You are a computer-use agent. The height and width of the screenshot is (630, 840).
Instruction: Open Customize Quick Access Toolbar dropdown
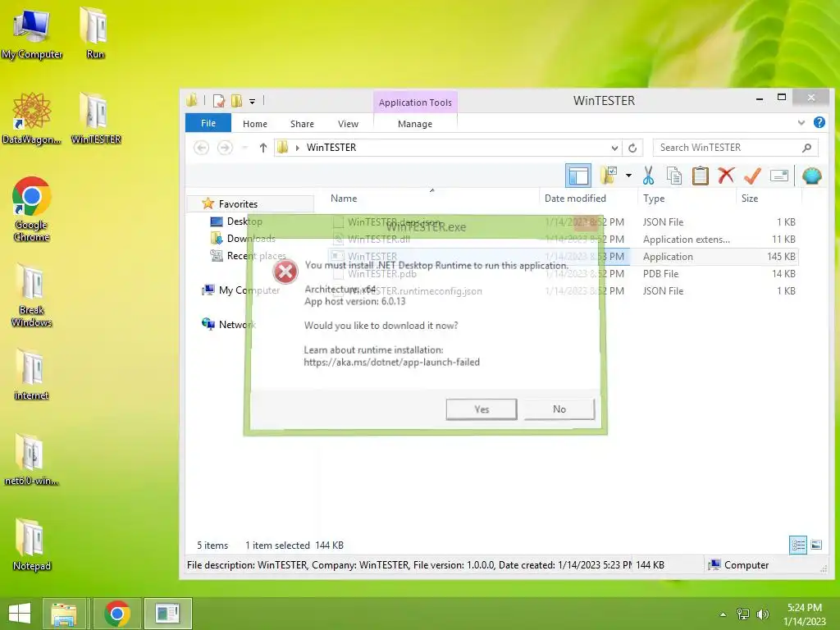(x=252, y=101)
